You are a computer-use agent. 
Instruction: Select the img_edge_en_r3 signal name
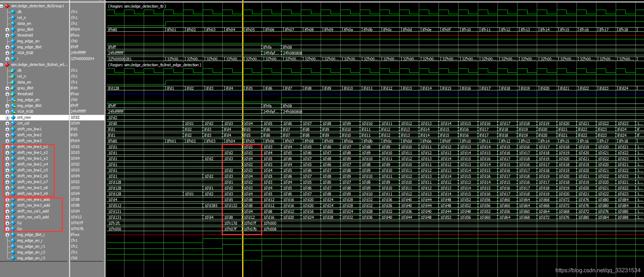(31, 258)
